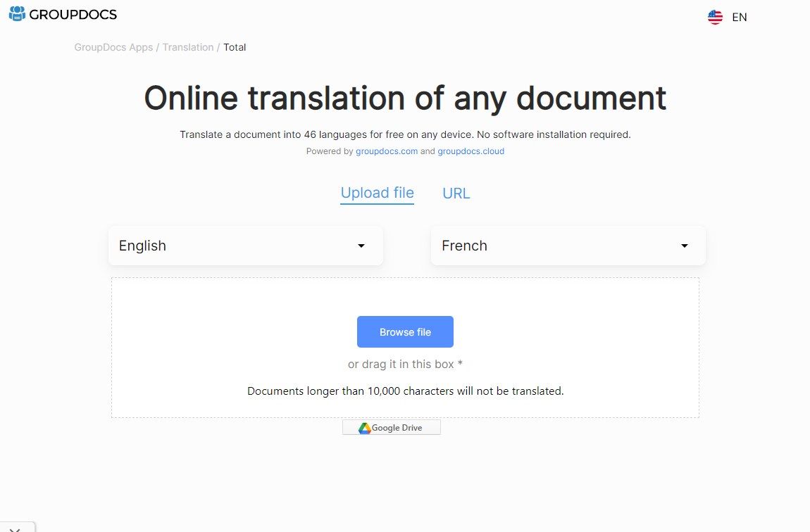The height and width of the screenshot is (532, 810).
Task: Choose a file from Google Drive
Action: click(x=392, y=427)
